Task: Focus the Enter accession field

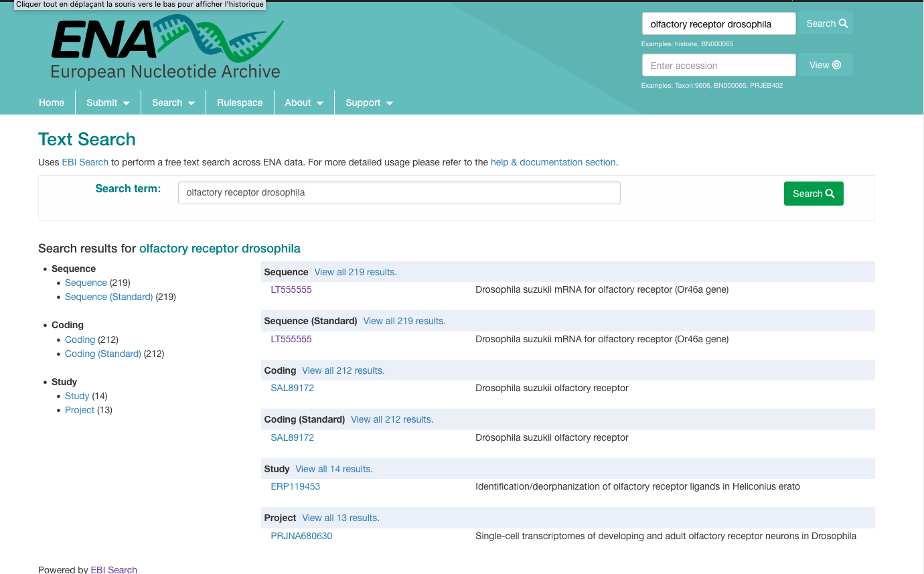Action: [718, 66]
